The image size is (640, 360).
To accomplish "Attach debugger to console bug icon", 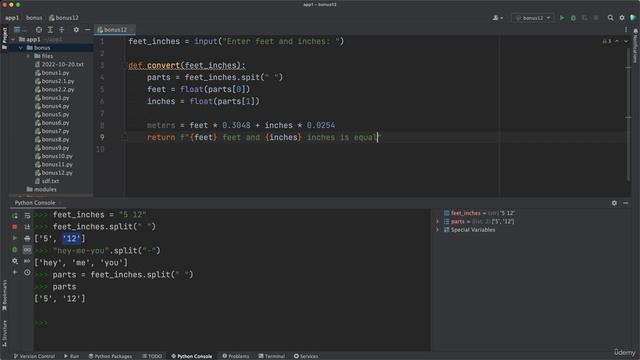I will 15,249.
